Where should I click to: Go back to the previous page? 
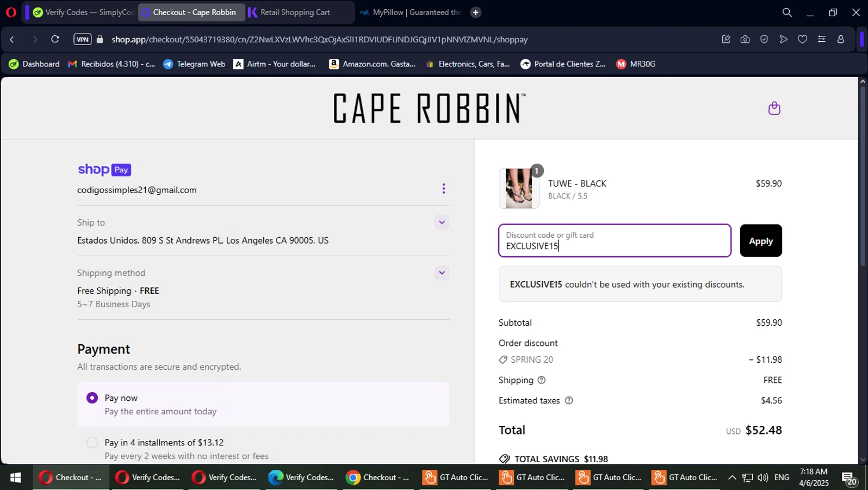click(12, 39)
